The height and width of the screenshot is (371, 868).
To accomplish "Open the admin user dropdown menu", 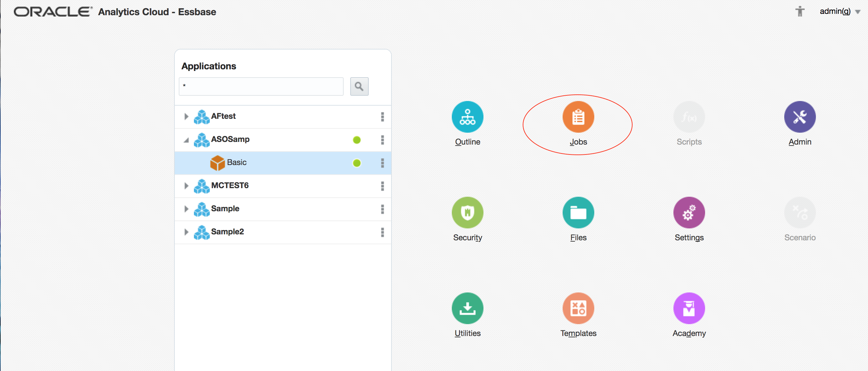I will tap(857, 12).
